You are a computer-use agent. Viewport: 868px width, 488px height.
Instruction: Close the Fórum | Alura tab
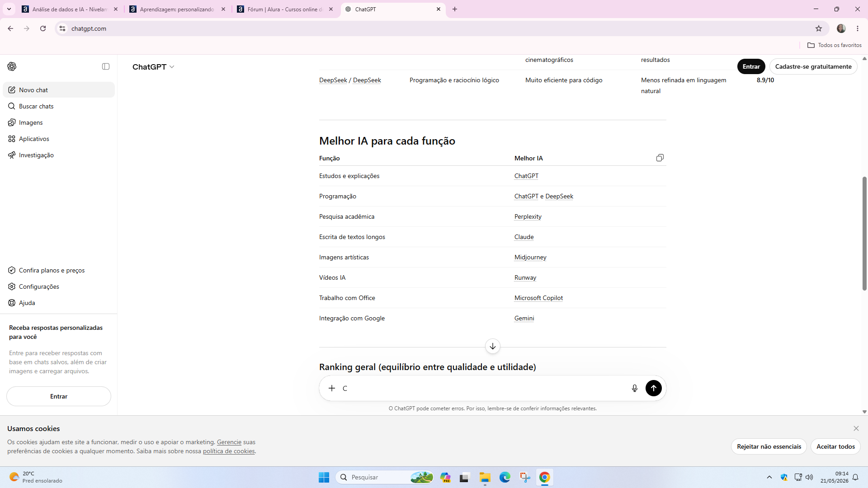click(x=331, y=9)
